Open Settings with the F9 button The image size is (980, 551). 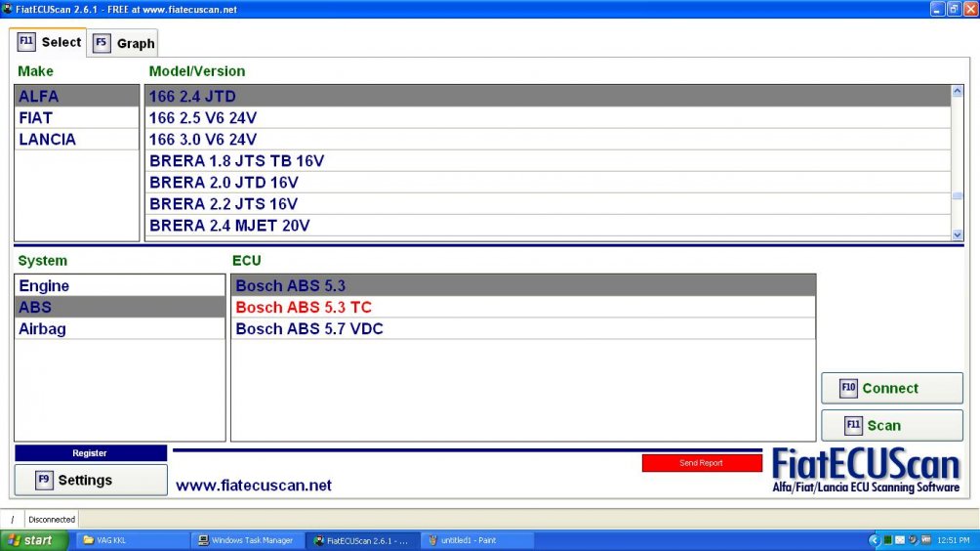point(90,480)
